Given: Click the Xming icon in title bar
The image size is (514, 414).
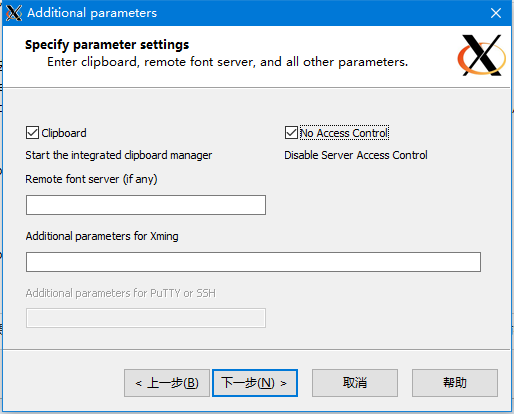Looking at the screenshot, I should tap(14, 13).
